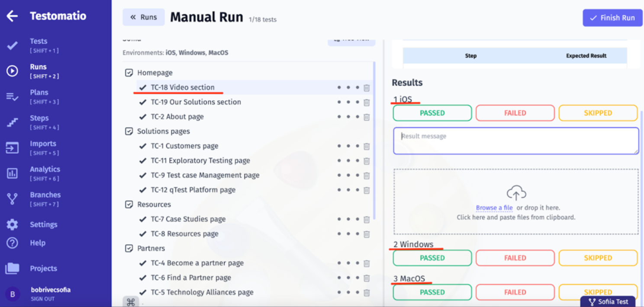Click trash icon for TC-7 Case Studies page
The width and height of the screenshot is (644, 307).
[367, 220]
